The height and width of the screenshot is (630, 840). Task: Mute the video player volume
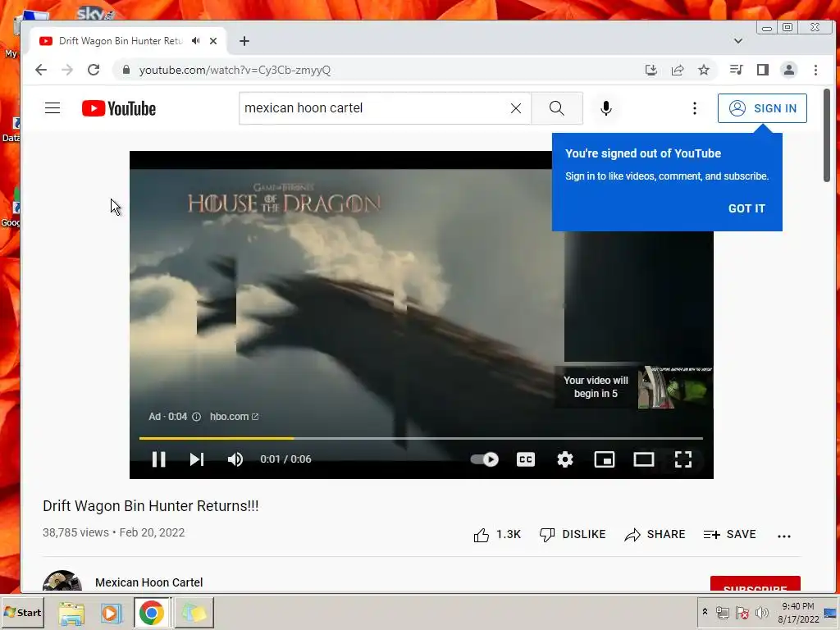pos(235,459)
